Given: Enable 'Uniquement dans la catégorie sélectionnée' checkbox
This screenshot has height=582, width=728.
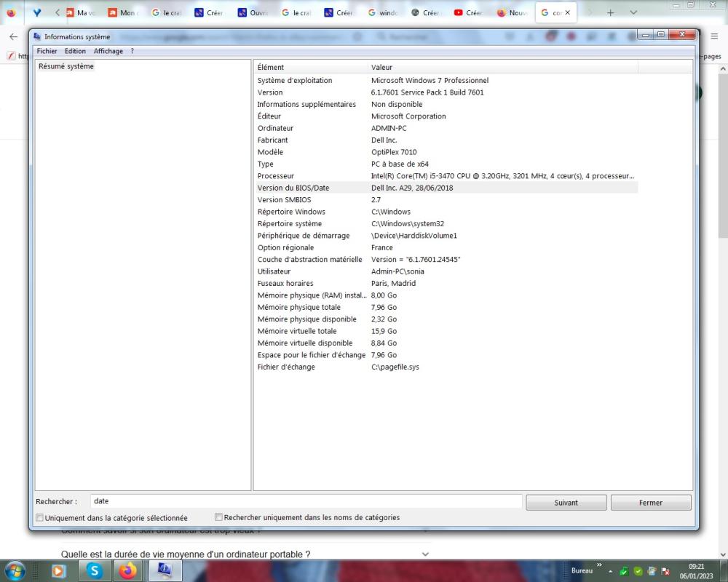Looking at the screenshot, I should coord(40,518).
